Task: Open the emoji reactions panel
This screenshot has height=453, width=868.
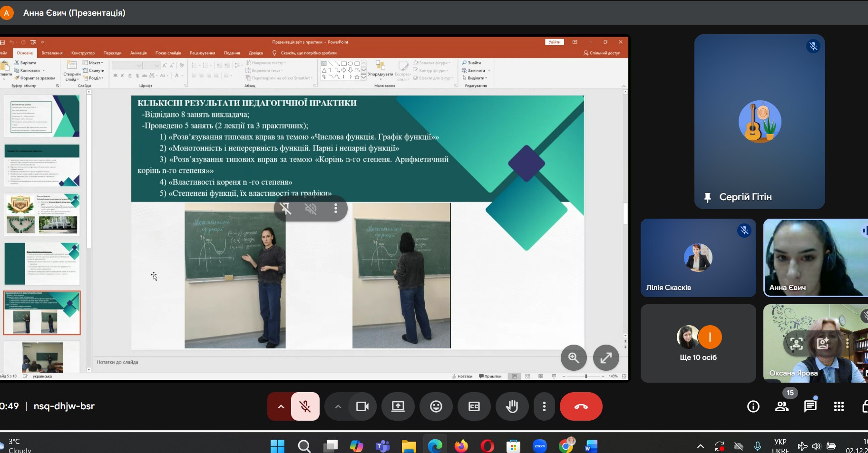Action: 436,406
